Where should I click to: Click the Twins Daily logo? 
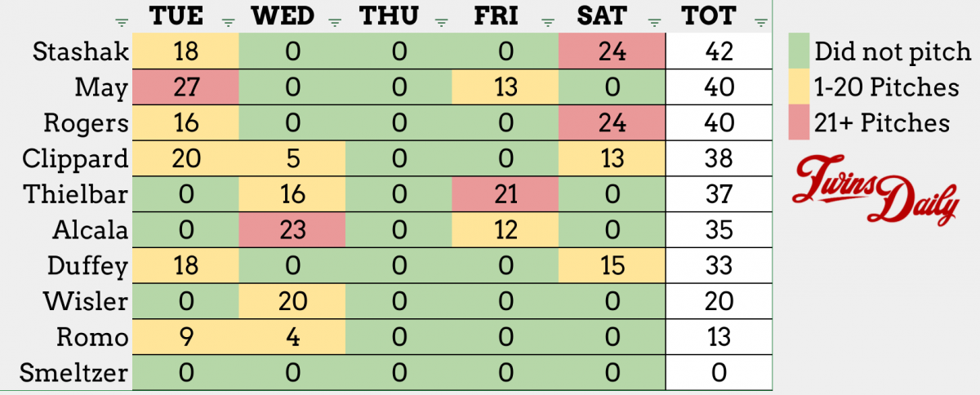[x=875, y=192]
